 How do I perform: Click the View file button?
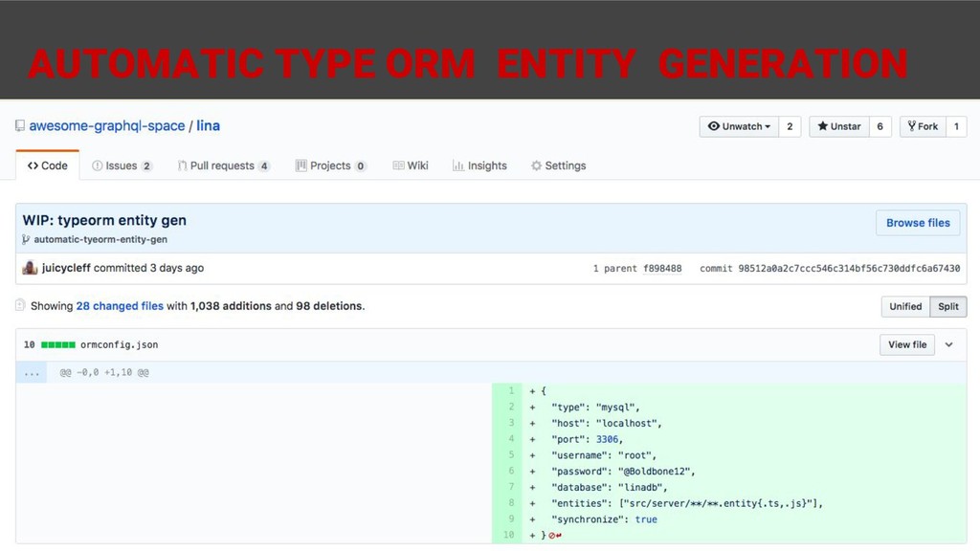pos(907,344)
